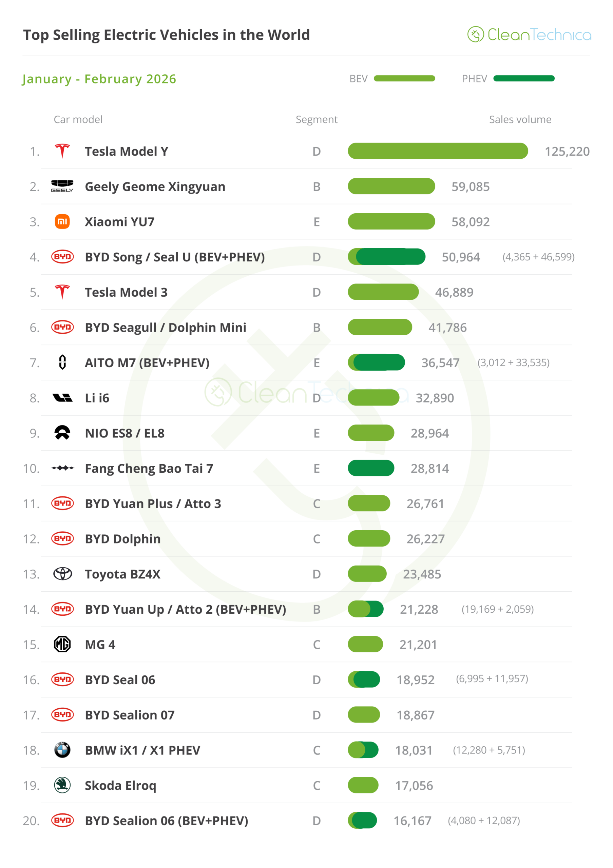Click the AITO logo icon

click(x=62, y=362)
